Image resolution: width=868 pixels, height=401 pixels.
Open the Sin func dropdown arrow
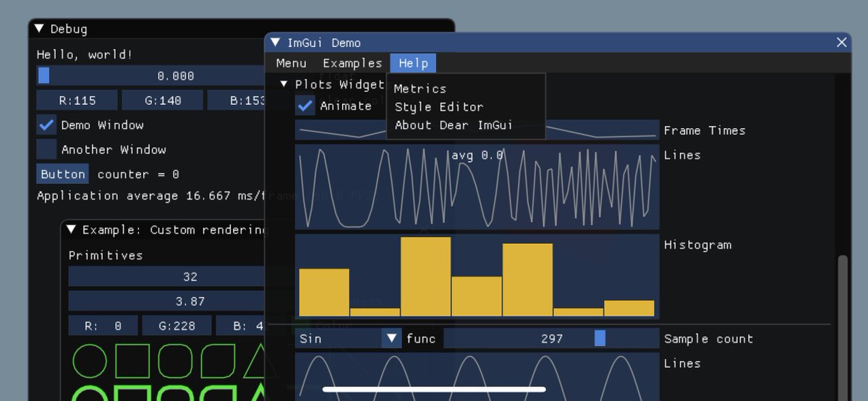coord(392,338)
